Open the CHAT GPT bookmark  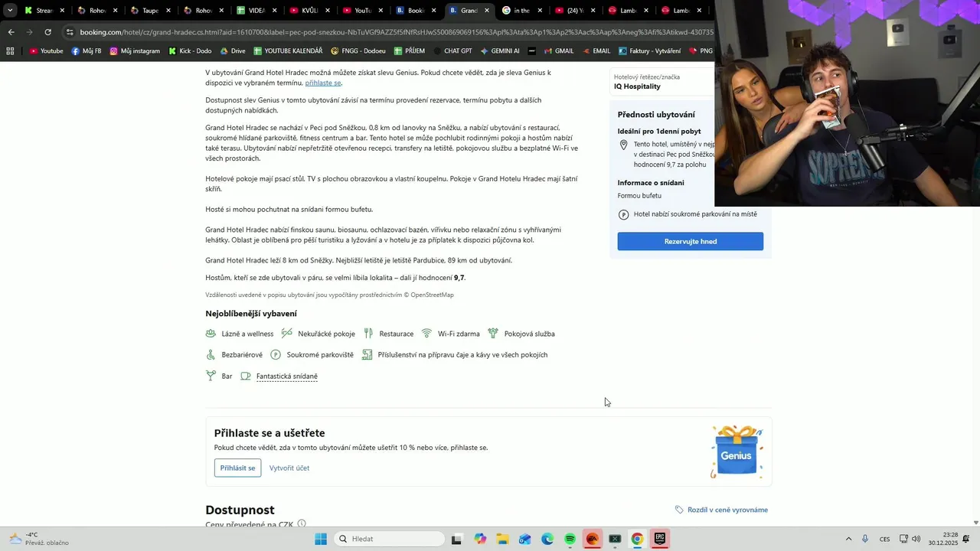[x=452, y=51]
